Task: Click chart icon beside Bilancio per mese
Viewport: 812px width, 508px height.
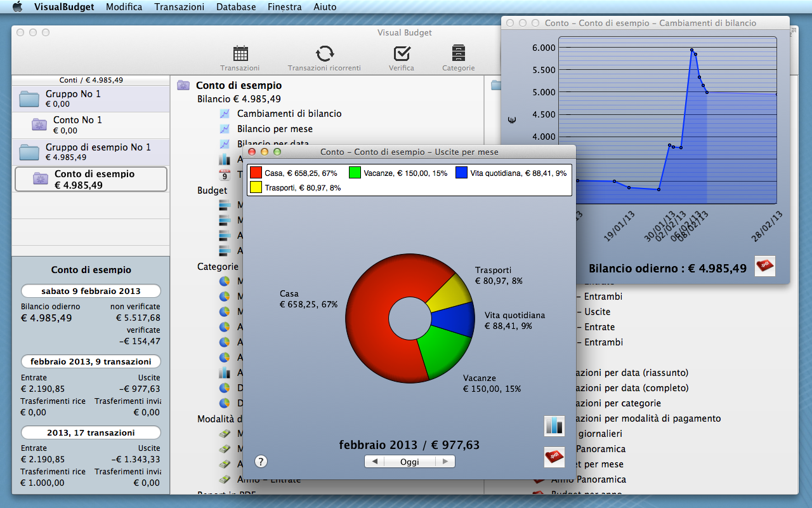Action: (x=224, y=129)
